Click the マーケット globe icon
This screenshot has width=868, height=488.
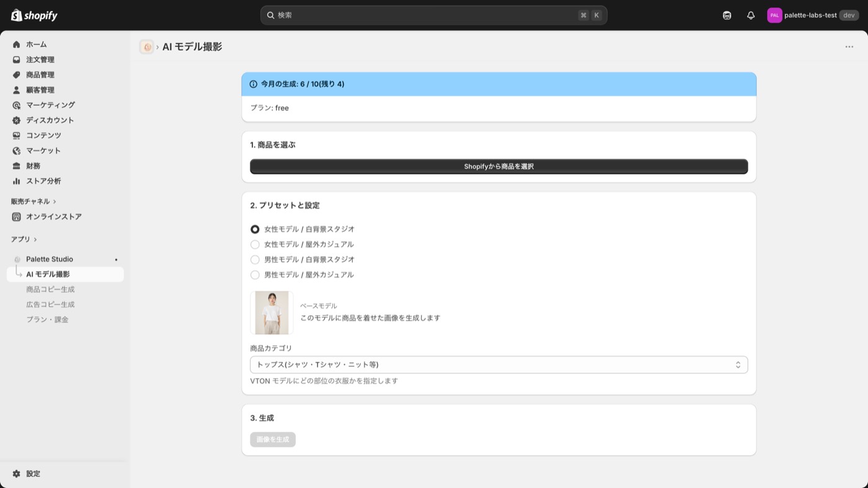click(17, 151)
